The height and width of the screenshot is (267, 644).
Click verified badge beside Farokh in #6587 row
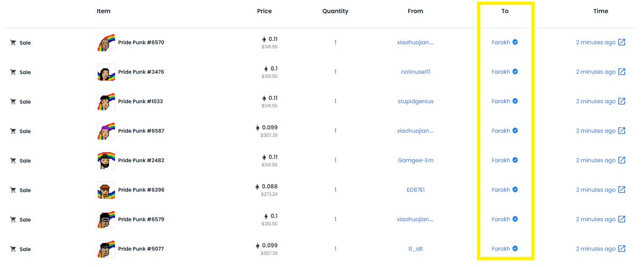point(515,131)
